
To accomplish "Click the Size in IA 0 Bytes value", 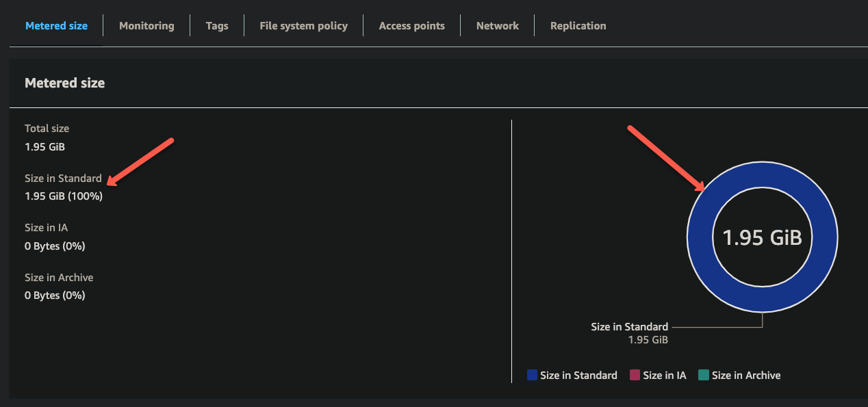I will click(55, 246).
